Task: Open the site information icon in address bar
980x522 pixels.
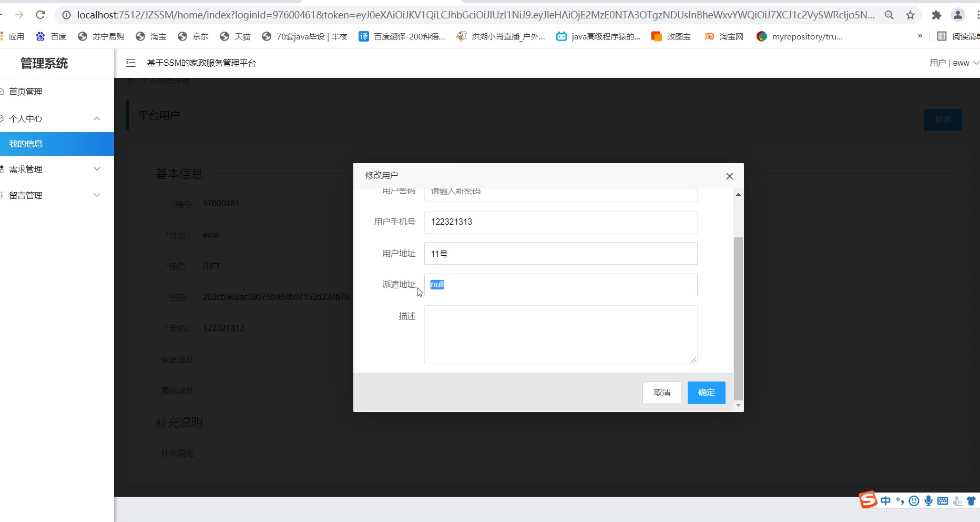Action: point(66,15)
